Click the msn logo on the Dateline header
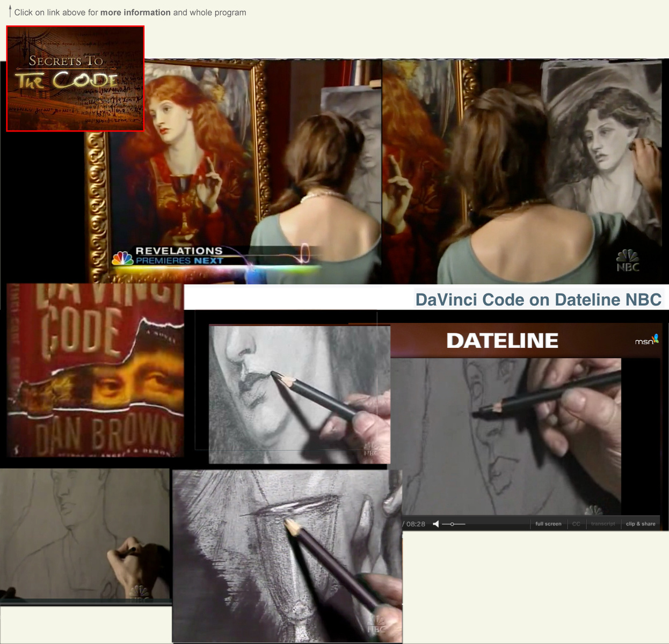The height and width of the screenshot is (644, 669). (646, 340)
